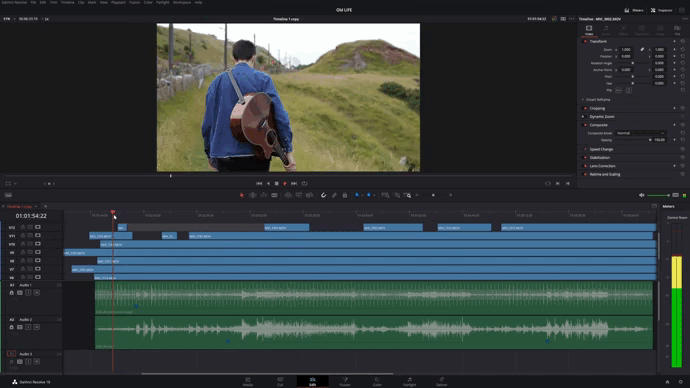
Task: Select the Dynamic Trim Mode tool
Action: pos(264,195)
